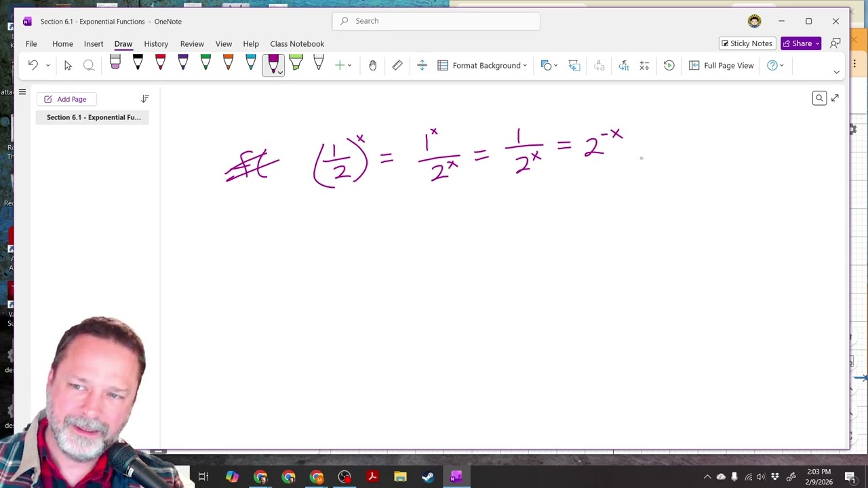The width and height of the screenshot is (868, 488).
Task: Switch to the Review tab
Action: click(x=192, y=43)
